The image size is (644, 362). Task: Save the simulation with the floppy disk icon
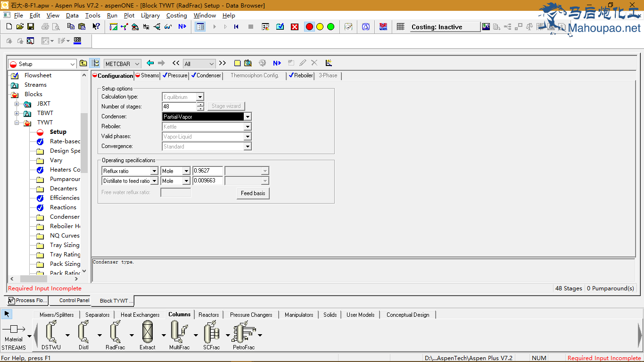click(x=30, y=27)
